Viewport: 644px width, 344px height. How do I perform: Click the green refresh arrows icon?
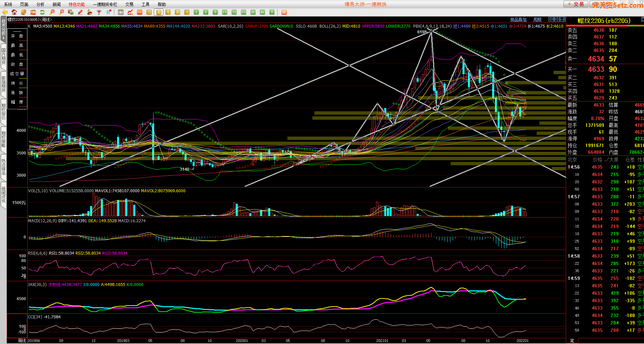(x=43, y=12)
